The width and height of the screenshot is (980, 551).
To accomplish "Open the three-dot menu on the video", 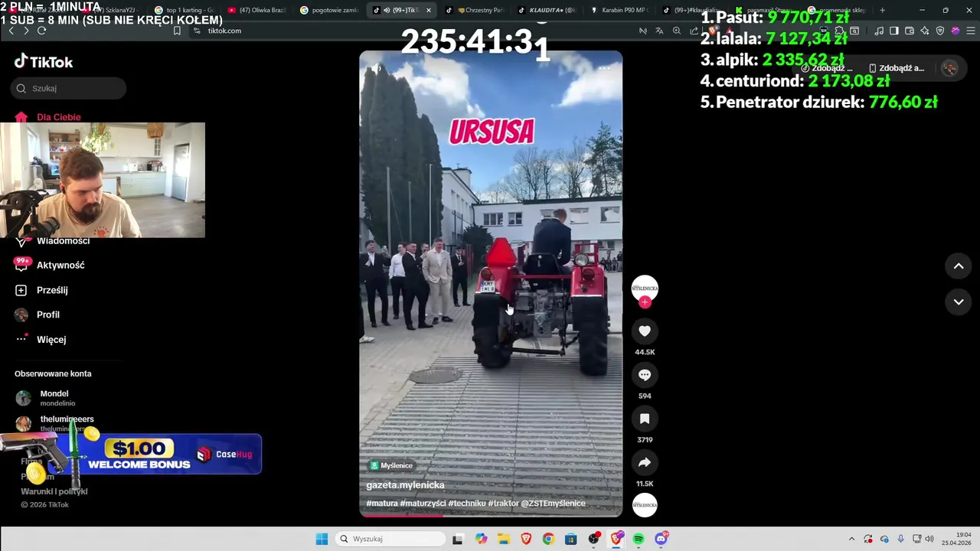I will click(x=604, y=68).
